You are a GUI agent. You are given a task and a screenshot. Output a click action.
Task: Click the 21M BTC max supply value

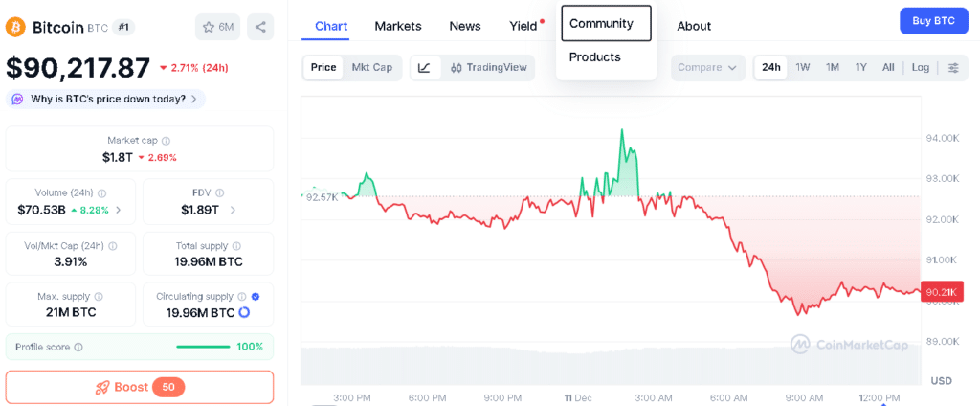pos(71,312)
